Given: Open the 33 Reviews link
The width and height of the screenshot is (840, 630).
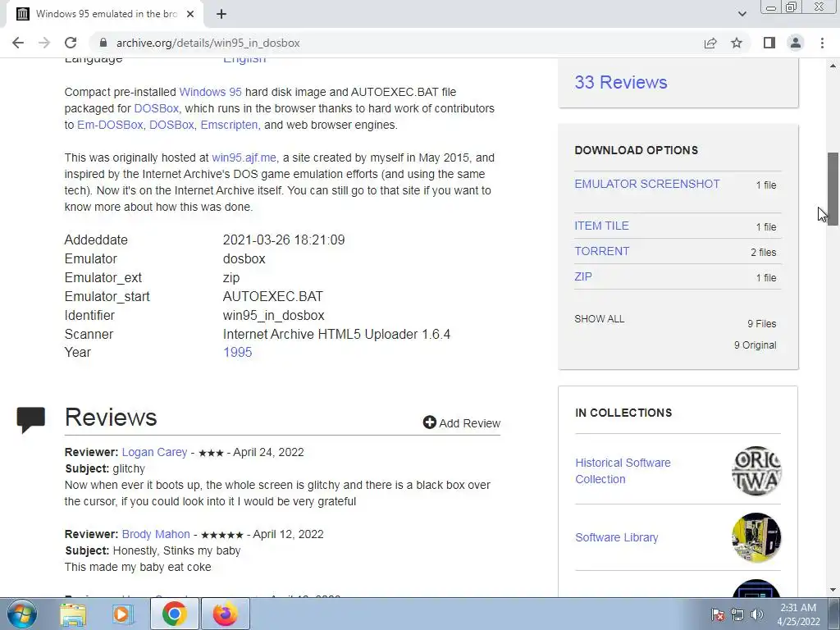Looking at the screenshot, I should pos(621,83).
